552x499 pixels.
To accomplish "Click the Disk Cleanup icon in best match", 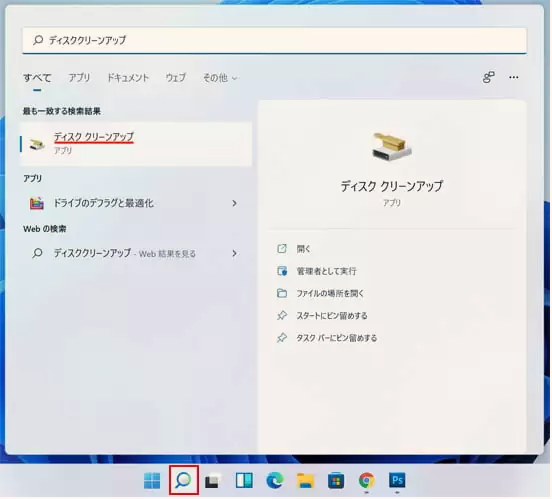I will click(x=37, y=144).
